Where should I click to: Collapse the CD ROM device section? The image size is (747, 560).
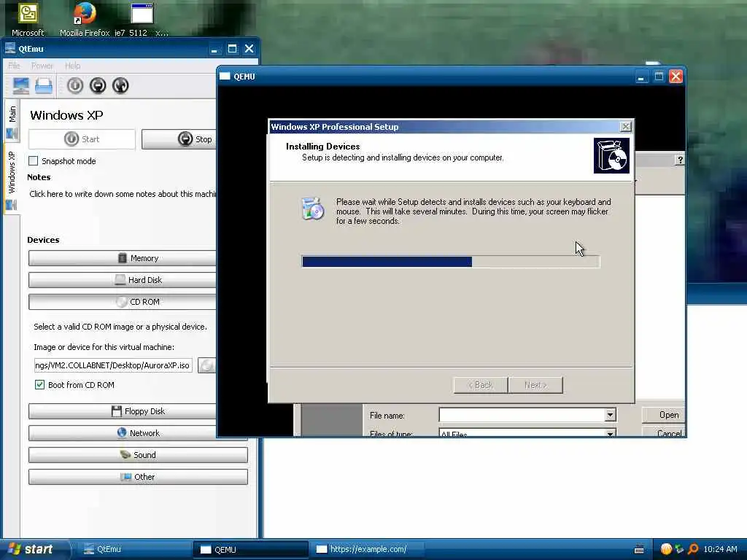(x=123, y=302)
